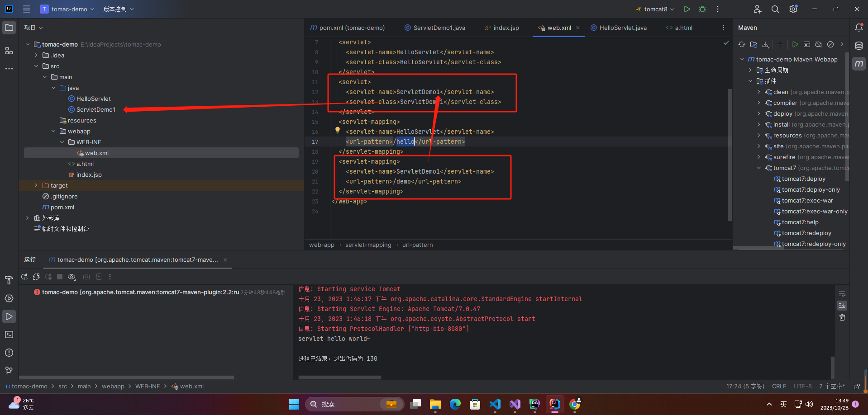Expand 生命周期 in Maven panel
The image size is (868, 415).
tap(750, 70)
